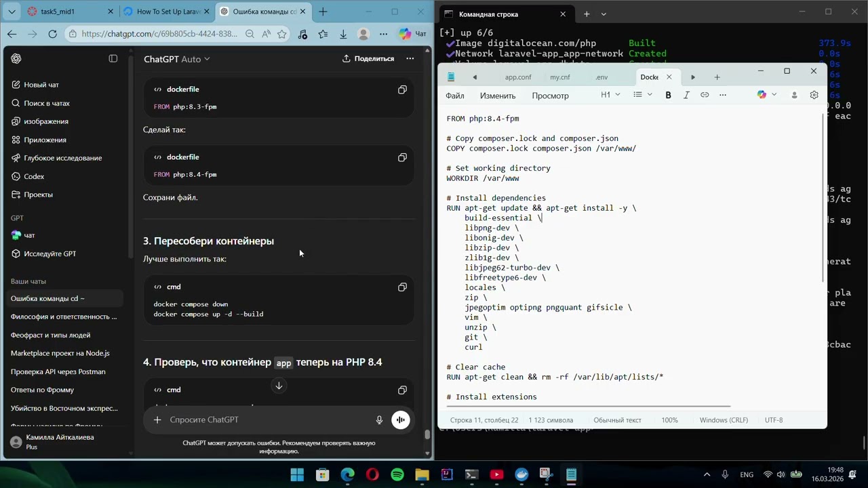Open terminal tab dropdown arrow

point(604,14)
